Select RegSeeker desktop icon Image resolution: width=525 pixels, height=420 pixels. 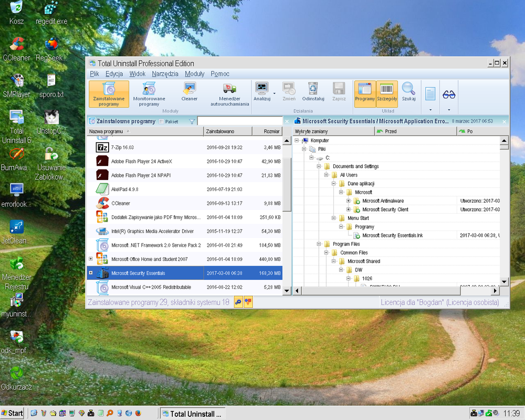point(51,49)
